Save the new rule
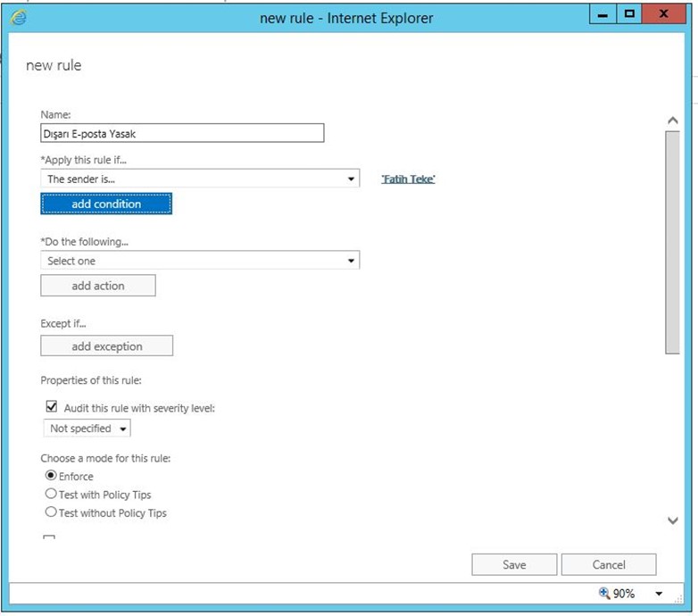This screenshot has height=616, width=698. click(x=514, y=564)
